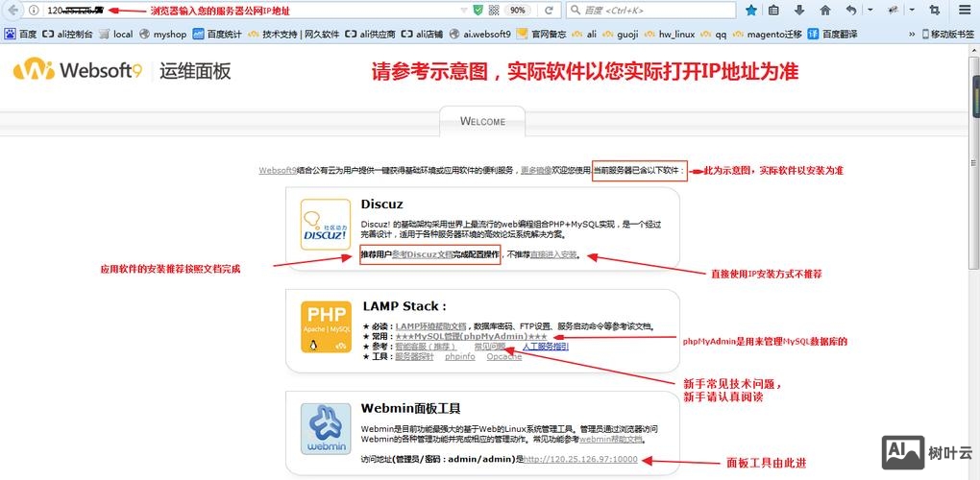Click the browser back arrow button

click(12, 10)
